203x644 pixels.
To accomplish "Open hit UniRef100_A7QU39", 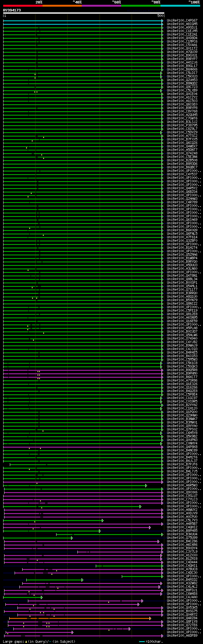I will click(182, 52).
